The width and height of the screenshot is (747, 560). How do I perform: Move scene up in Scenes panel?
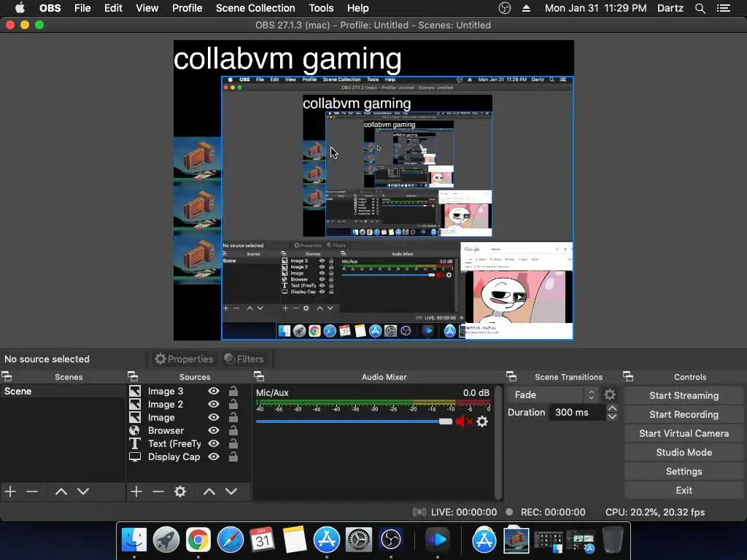coord(61,491)
